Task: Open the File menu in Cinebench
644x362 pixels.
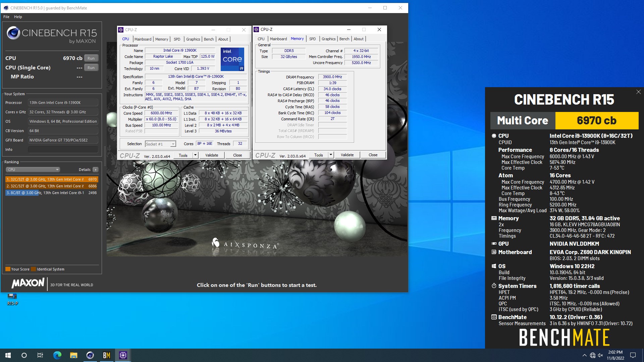Action: 6,17
